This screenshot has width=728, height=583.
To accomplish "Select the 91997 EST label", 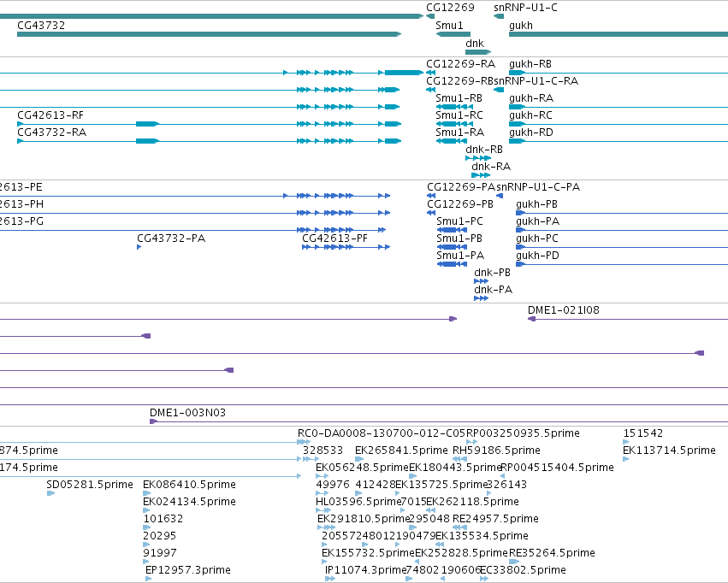I will pos(159,553).
